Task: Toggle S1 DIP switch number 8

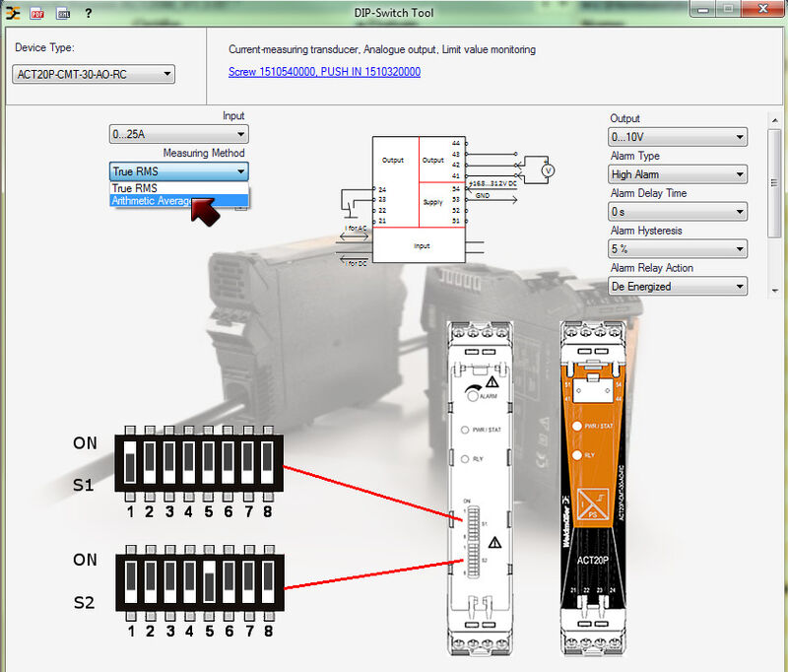Action: 267,461
